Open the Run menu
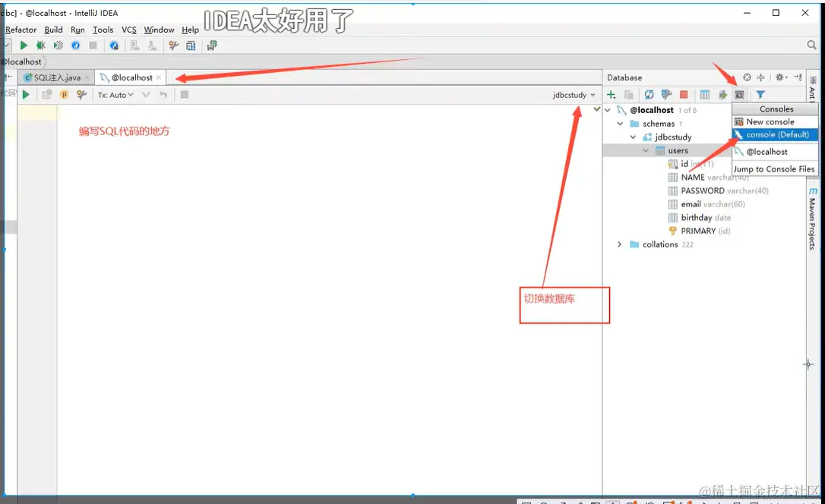The height and width of the screenshot is (504, 825). point(77,30)
